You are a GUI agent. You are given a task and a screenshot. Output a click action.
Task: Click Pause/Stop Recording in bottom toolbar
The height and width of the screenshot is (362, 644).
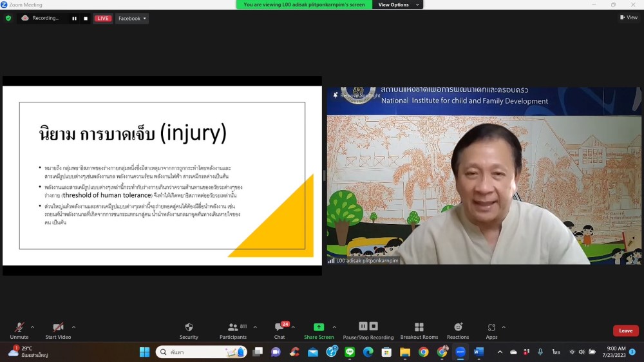(368, 329)
